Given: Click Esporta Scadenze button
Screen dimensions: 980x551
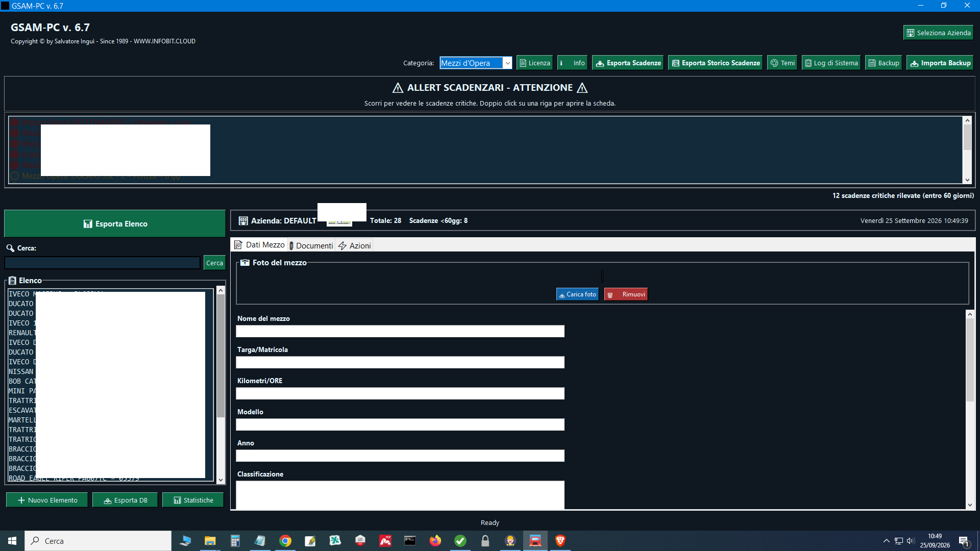Looking at the screenshot, I should click(x=628, y=63).
